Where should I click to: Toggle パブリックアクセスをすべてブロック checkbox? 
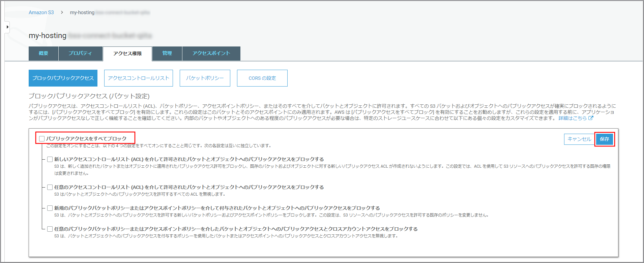[42, 139]
